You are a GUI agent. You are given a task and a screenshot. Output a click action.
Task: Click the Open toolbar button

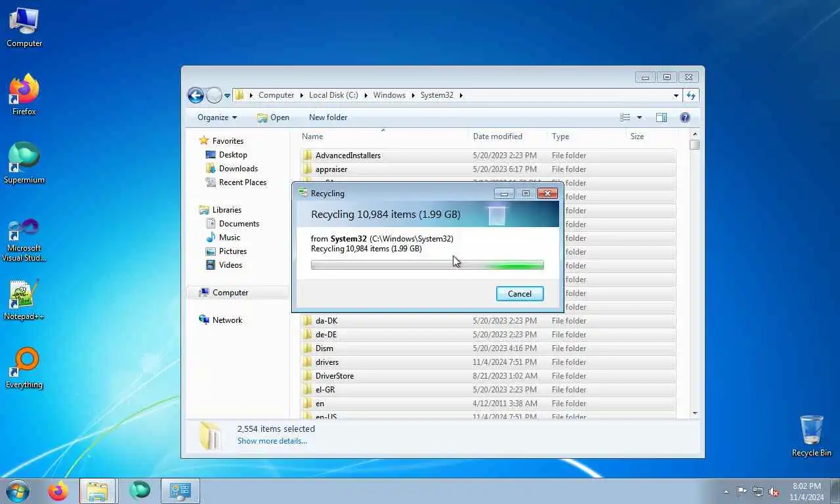click(x=273, y=117)
